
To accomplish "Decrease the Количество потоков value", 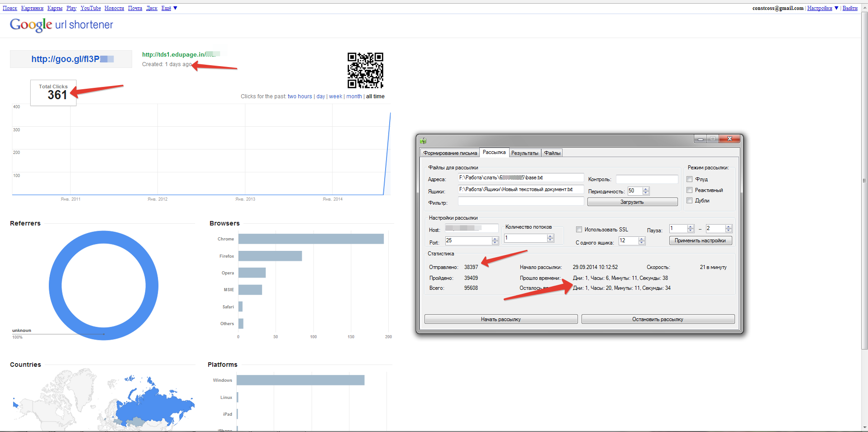I will pos(550,240).
